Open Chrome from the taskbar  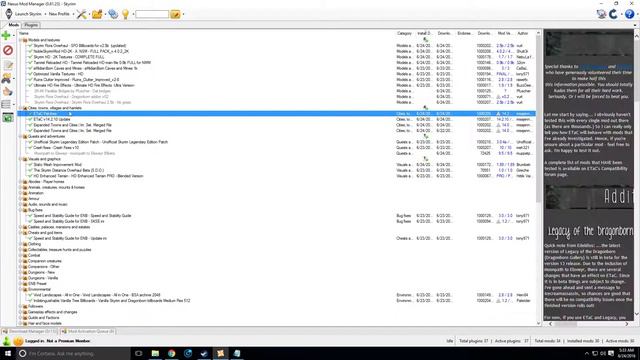pyautogui.click(x=171, y=353)
